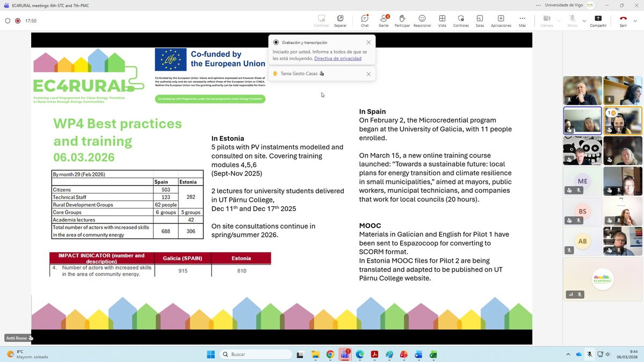Open the Aplicaciones panel
This screenshot has height=362, width=644.
[500, 19]
